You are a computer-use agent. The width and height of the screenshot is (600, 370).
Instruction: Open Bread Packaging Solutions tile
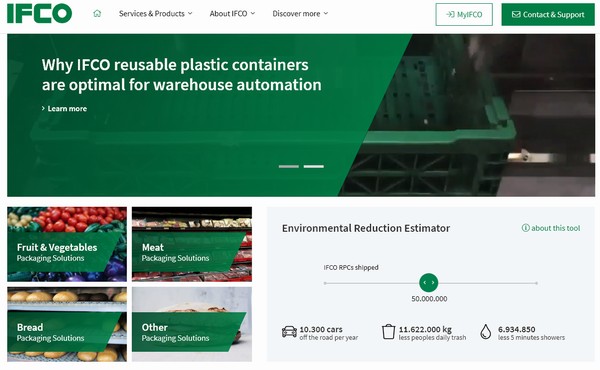(x=67, y=324)
